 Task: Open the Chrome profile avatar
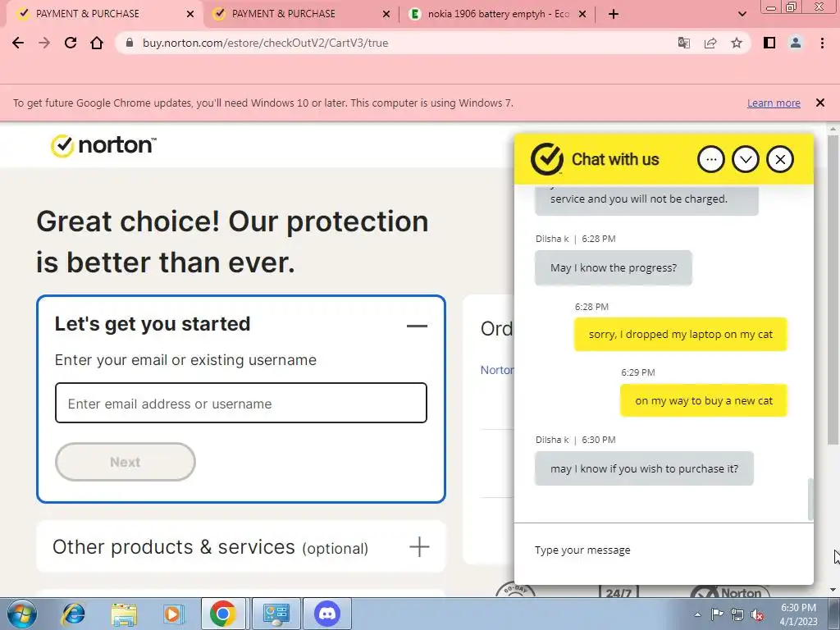coord(796,43)
